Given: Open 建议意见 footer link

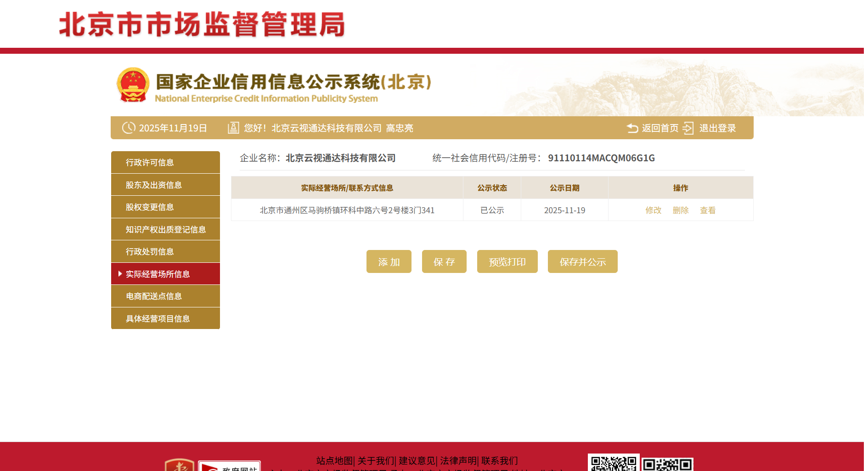Looking at the screenshot, I should [x=417, y=460].
